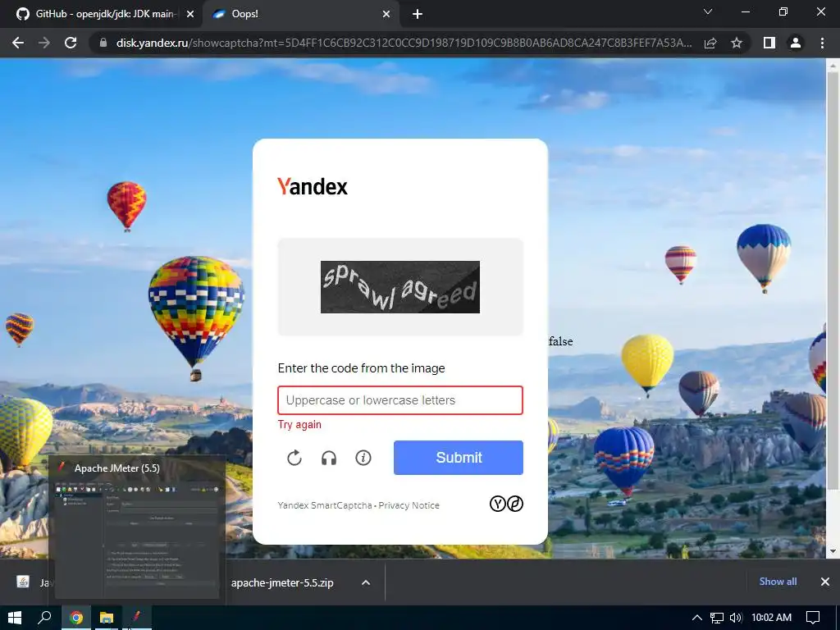This screenshot has height=630, width=840.
Task: Click the Yandex emblem icons in the card footer
Action: pos(506,504)
